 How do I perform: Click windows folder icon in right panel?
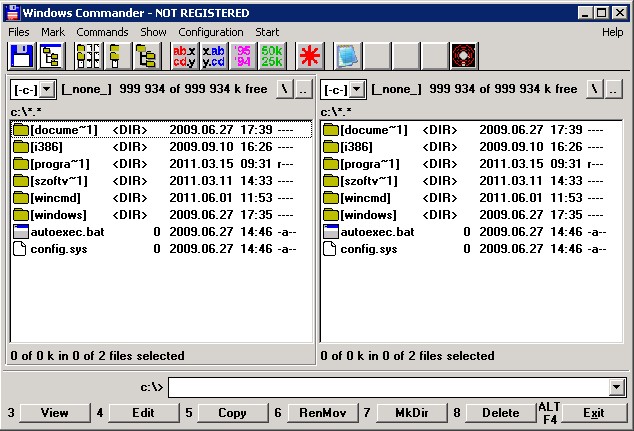[330, 215]
